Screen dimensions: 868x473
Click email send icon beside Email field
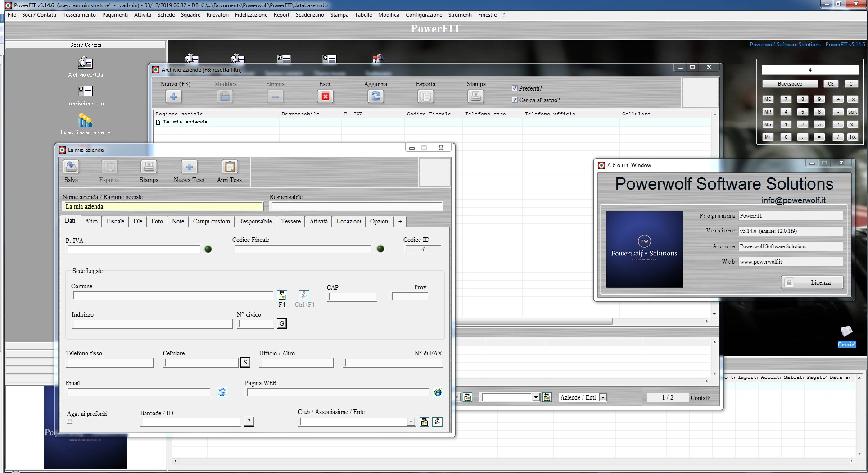(x=222, y=392)
